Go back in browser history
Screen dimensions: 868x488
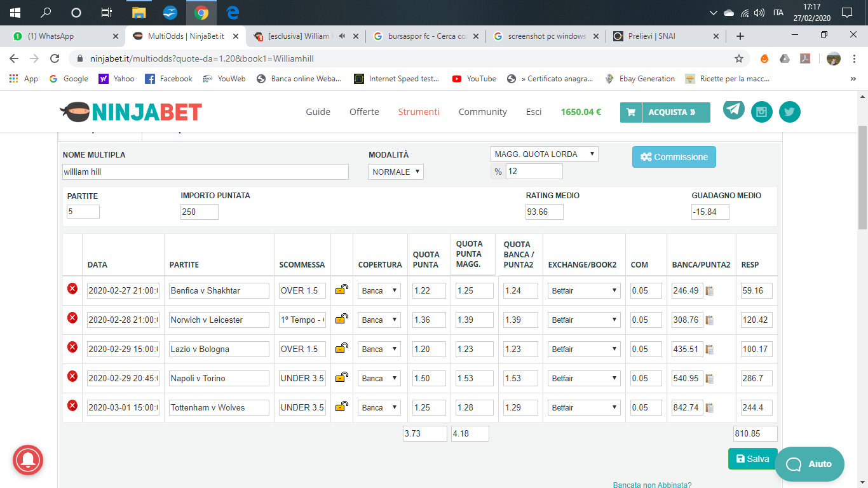14,58
